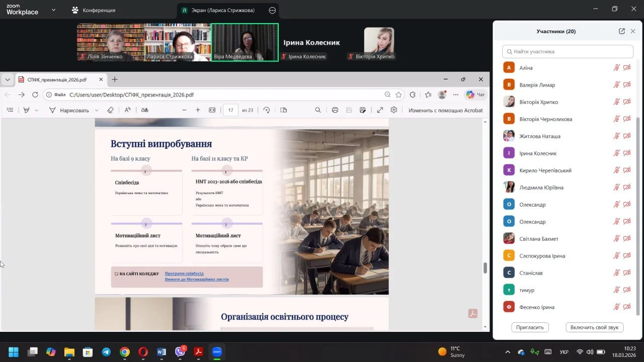This screenshot has height=362, width=644.
Task: Open the Windows Start menu
Action: pyautogui.click(x=14, y=352)
